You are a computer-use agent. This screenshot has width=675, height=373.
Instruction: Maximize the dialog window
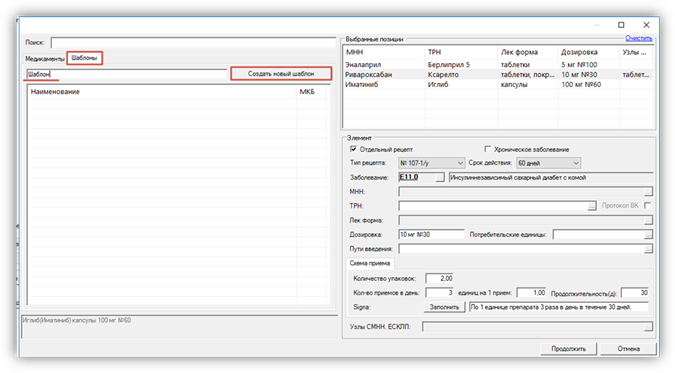621,25
